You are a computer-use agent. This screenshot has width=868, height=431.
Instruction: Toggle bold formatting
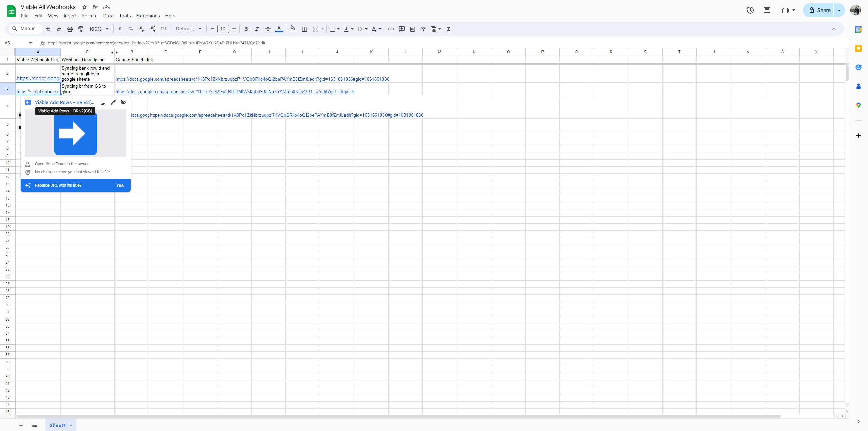(246, 29)
